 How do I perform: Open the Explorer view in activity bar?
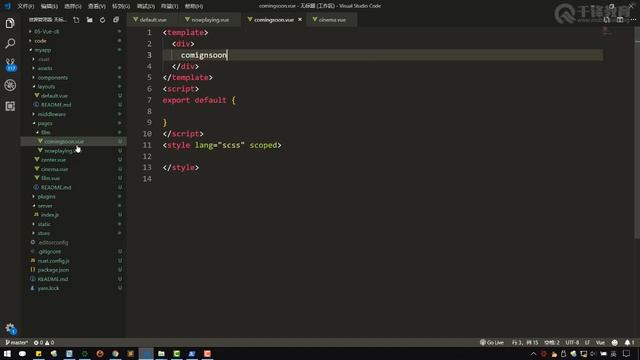[x=10, y=23]
